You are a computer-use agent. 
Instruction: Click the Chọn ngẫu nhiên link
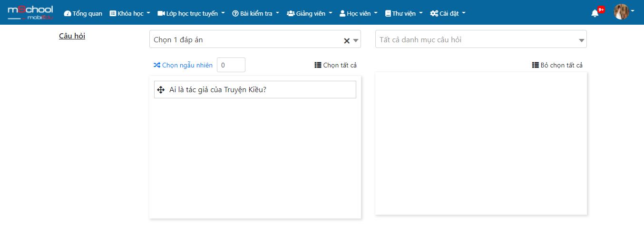tap(183, 65)
